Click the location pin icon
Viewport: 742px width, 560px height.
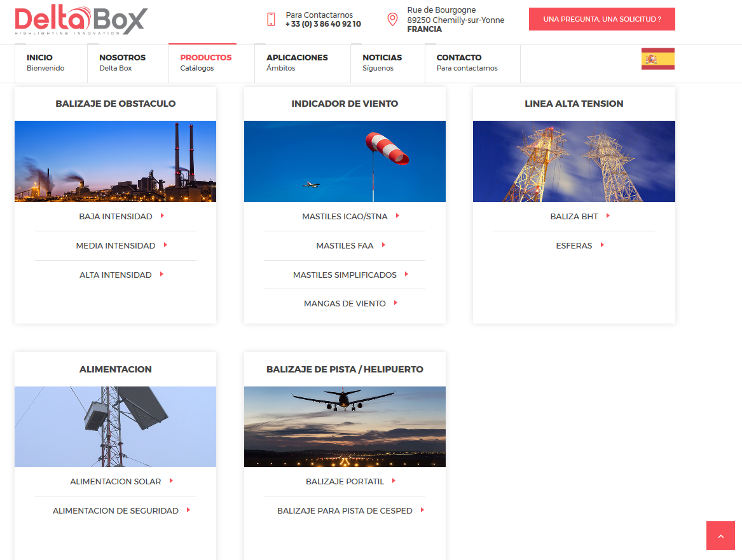(x=392, y=20)
